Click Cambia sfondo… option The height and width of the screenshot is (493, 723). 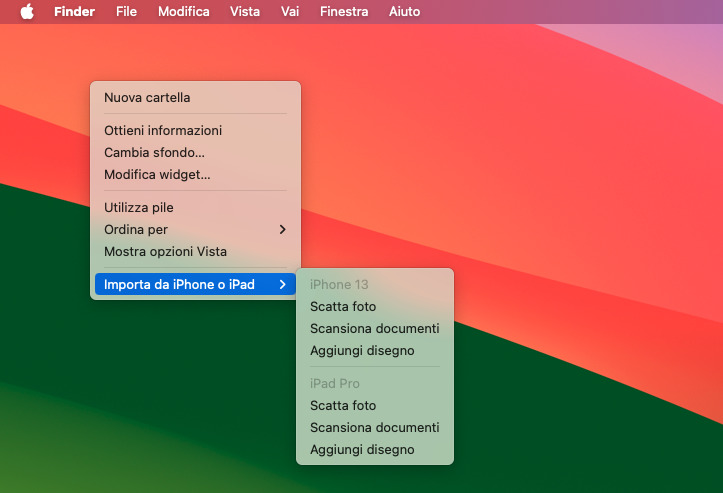tap(154, 152)
